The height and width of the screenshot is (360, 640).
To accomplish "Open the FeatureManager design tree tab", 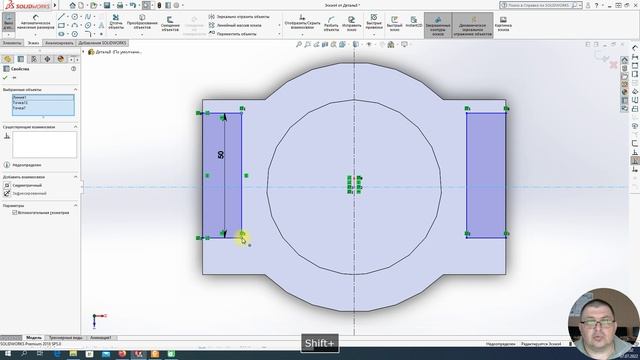I will 7,59.
